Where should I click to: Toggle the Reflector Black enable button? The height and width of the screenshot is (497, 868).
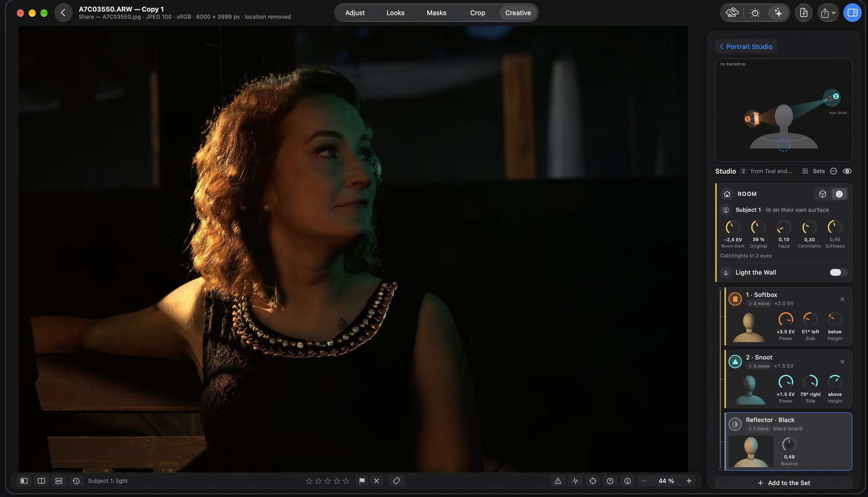coord(735,424)
